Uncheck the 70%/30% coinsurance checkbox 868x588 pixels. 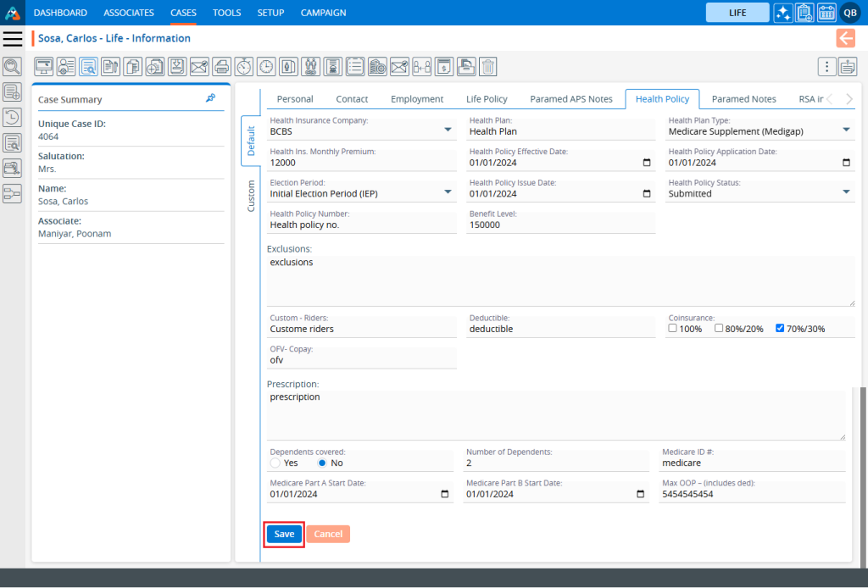click(780, 329)
